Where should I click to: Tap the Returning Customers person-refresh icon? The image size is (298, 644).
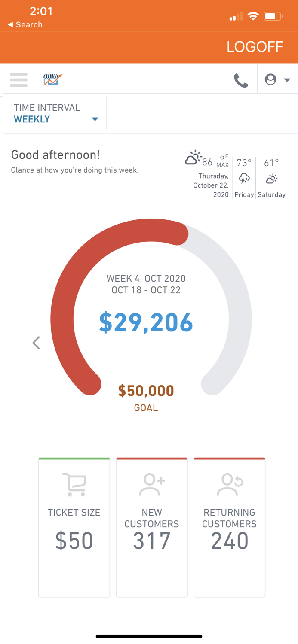pyautogui.click(x=229, y=483)
